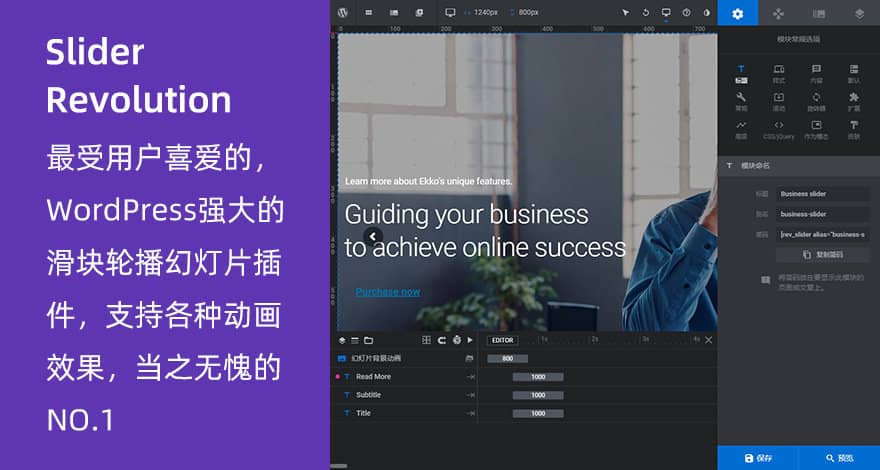Click the undo history icon

point(645,12)
